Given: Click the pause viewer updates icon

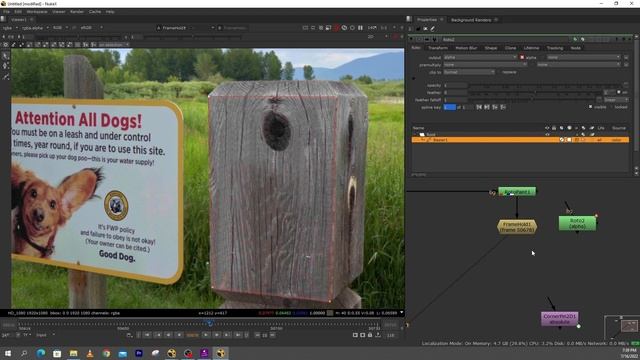Looking at the screenshot, I should (360, 28).
